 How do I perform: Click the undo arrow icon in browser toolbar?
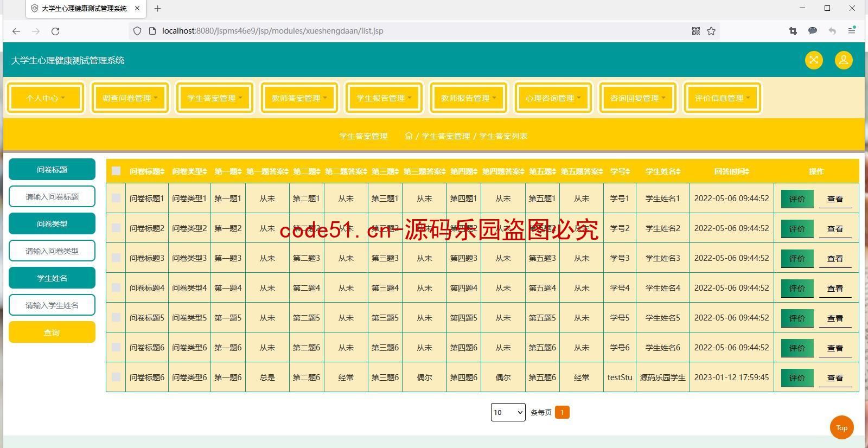832,31
